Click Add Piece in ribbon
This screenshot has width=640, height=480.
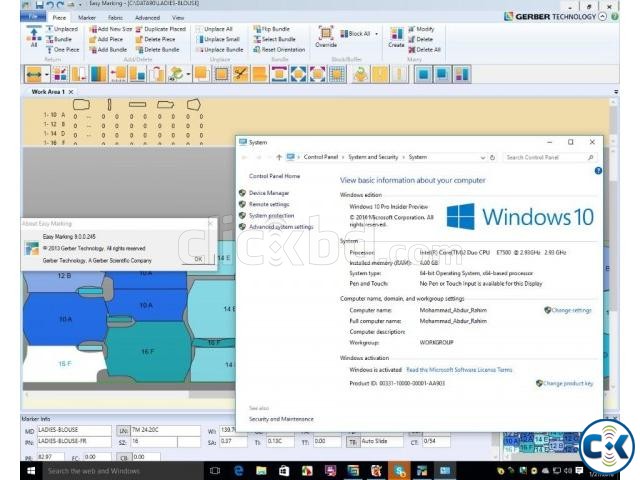[x=106, y=39]
